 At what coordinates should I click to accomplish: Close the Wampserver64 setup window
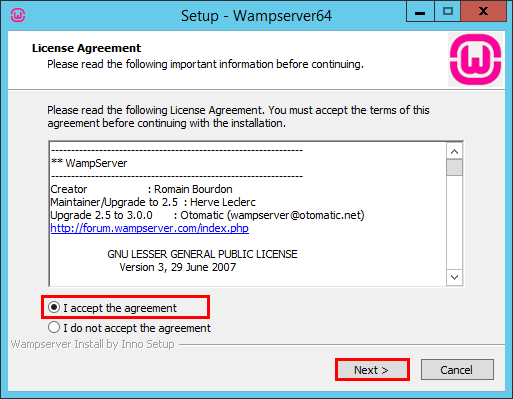(483, 12)
